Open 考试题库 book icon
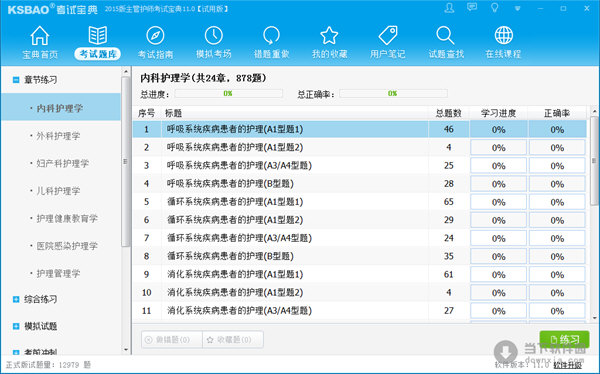600x374 pixels. (98, 36)
